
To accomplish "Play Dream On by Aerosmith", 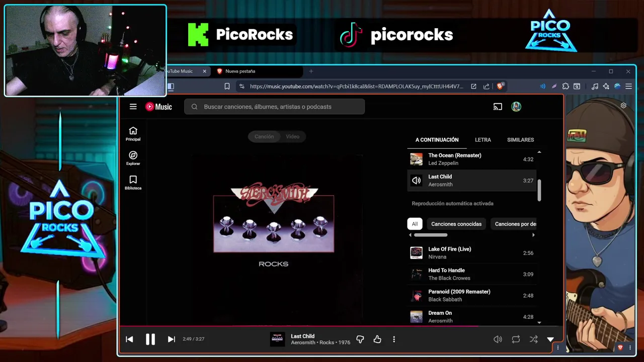I will (x=471, y=317).
